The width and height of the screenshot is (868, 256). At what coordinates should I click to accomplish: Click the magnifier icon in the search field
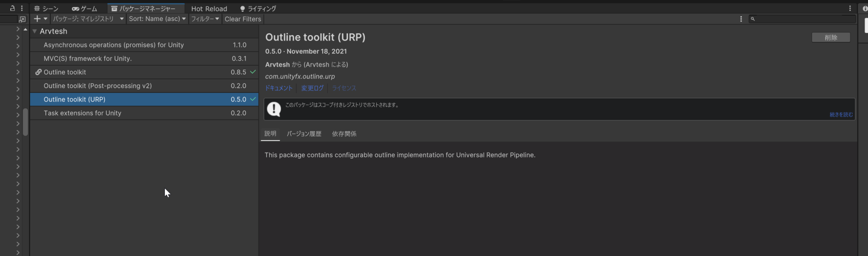(x=752, y=19)
